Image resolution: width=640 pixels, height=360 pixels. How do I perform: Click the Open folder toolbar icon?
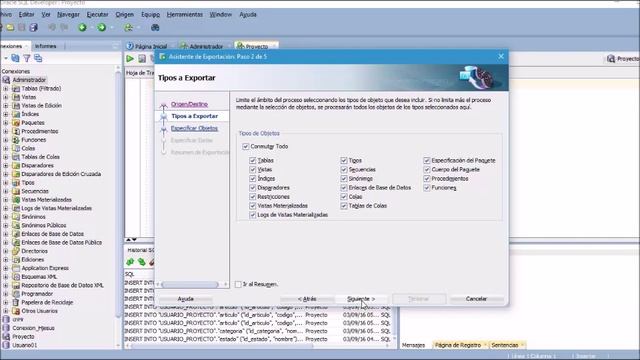(x=10, y=28)
